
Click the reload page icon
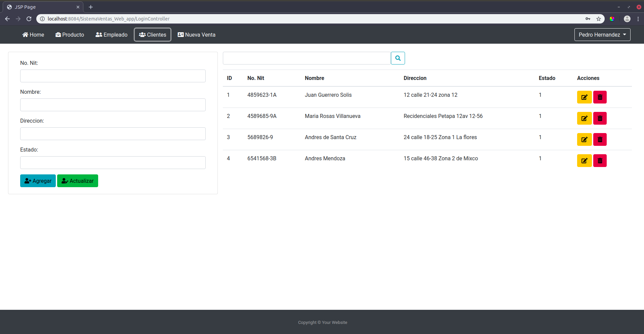[29, 19]
